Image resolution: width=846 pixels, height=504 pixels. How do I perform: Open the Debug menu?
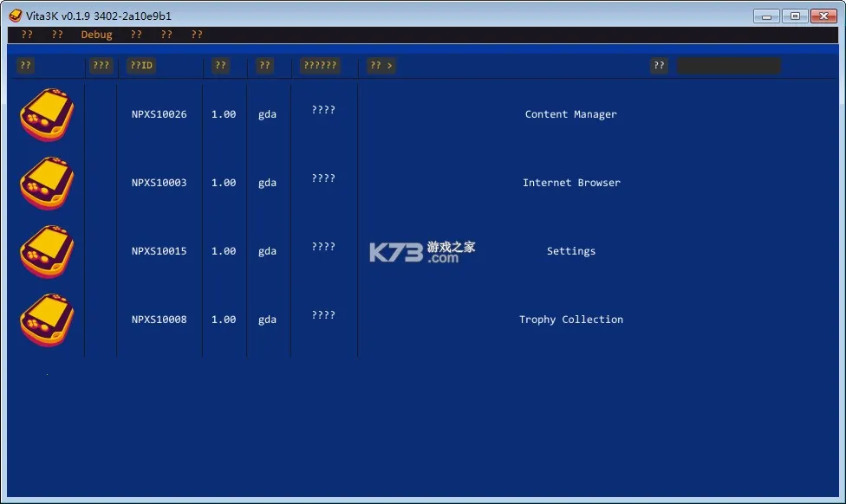click(96, 35)
